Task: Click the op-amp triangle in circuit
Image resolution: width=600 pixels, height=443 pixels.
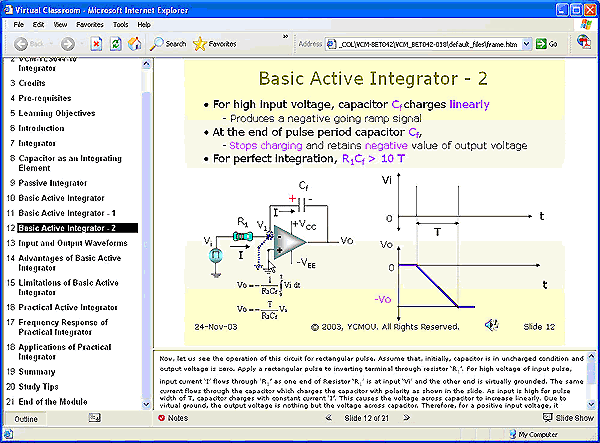Action: 290,242
